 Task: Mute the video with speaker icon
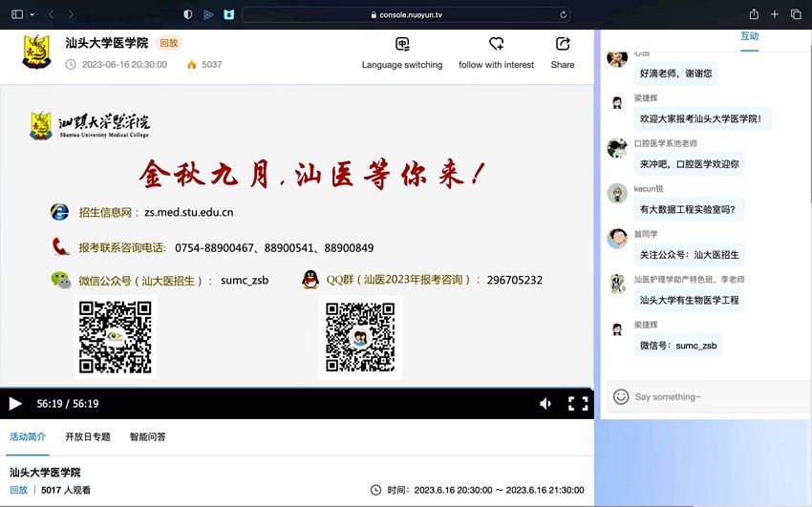[545, 404]
